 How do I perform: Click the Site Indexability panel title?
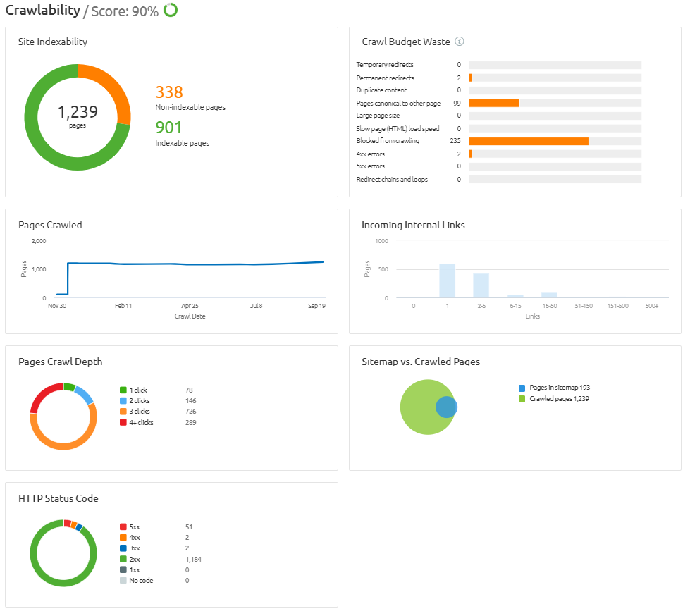click(52, 42)
